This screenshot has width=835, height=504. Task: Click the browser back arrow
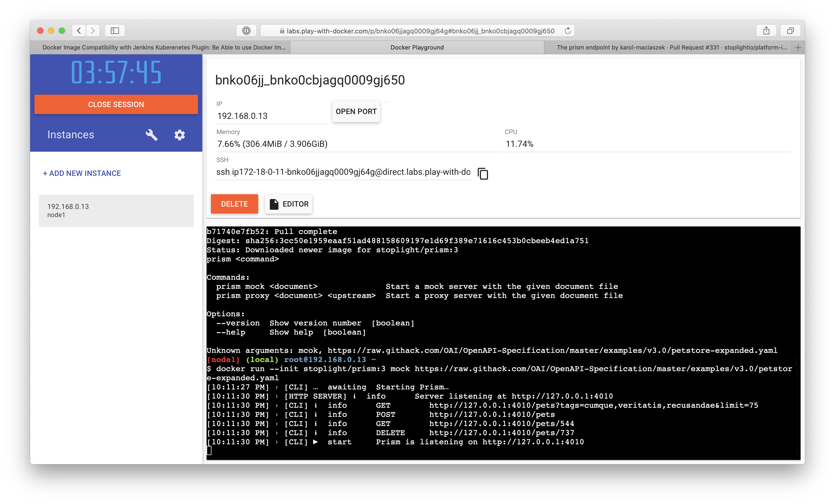tap(79, 30)
